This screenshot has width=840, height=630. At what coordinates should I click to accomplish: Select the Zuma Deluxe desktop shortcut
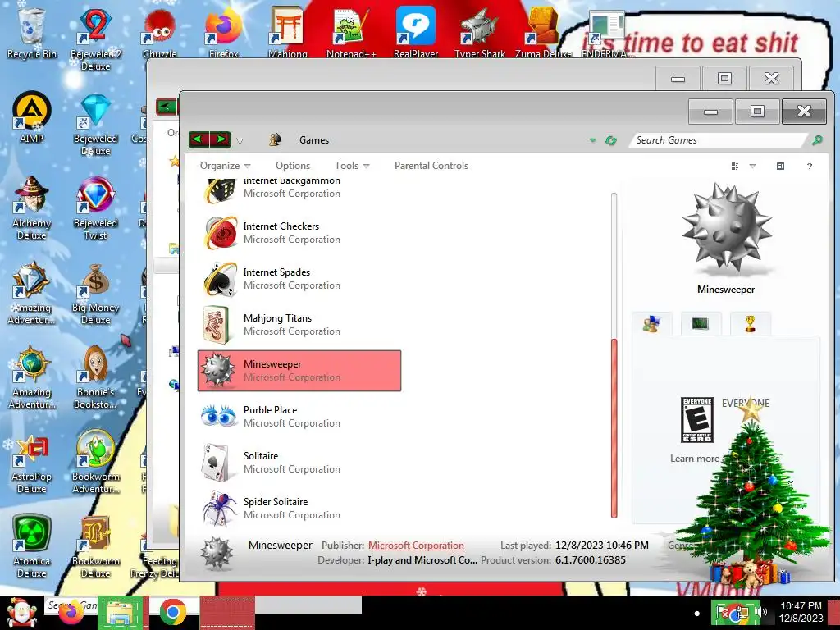point(543,32)
